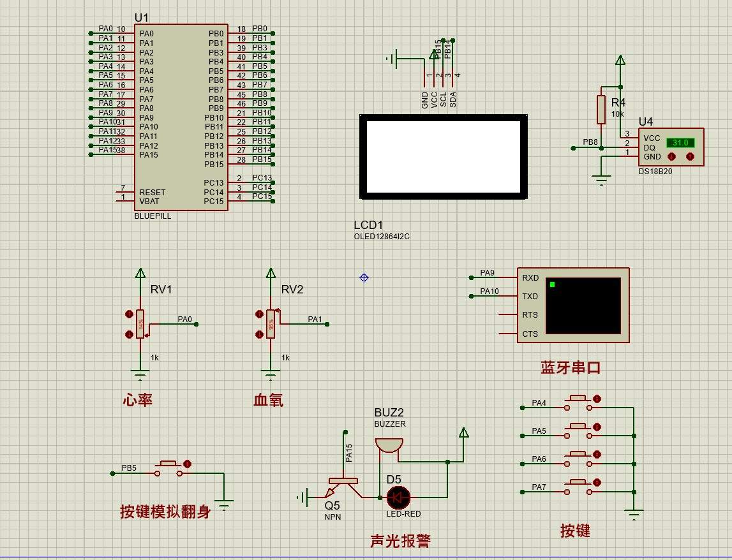Click the ground symbol under the DS18B20 circuit

[601, 180]
